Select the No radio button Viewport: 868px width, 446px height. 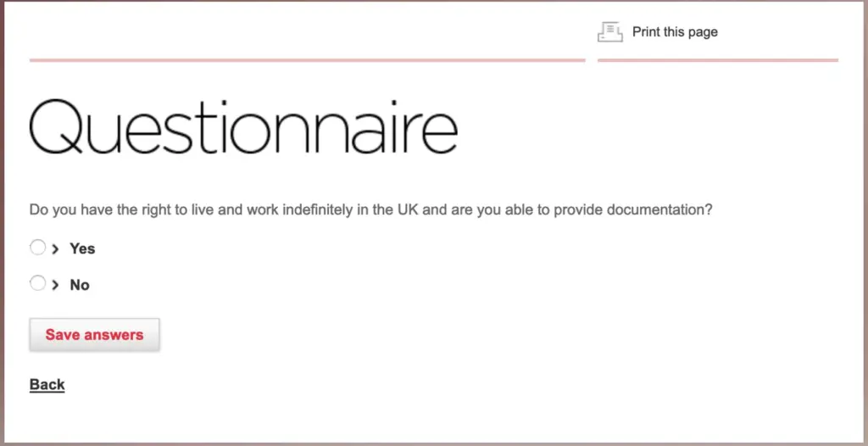coord(37,283)
